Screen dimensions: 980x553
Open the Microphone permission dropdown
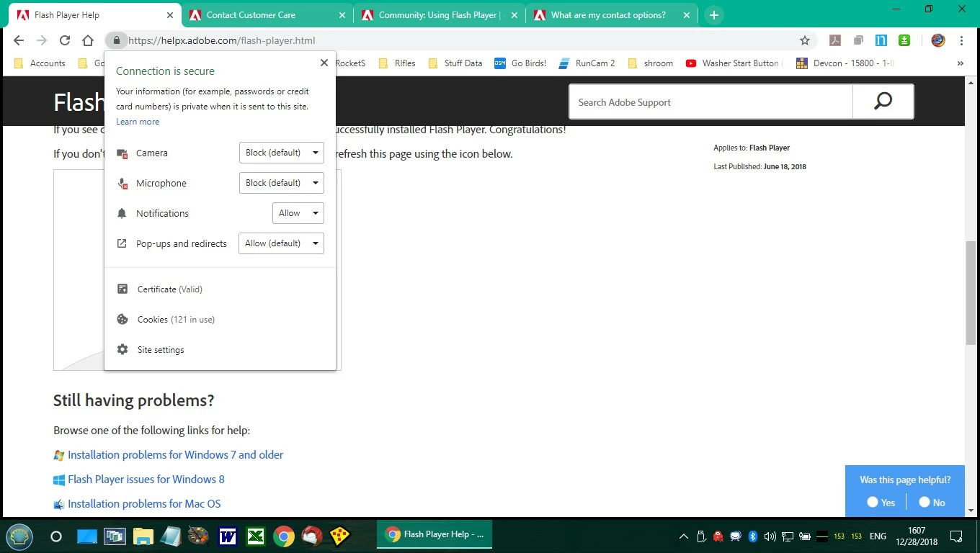[282, 183]
